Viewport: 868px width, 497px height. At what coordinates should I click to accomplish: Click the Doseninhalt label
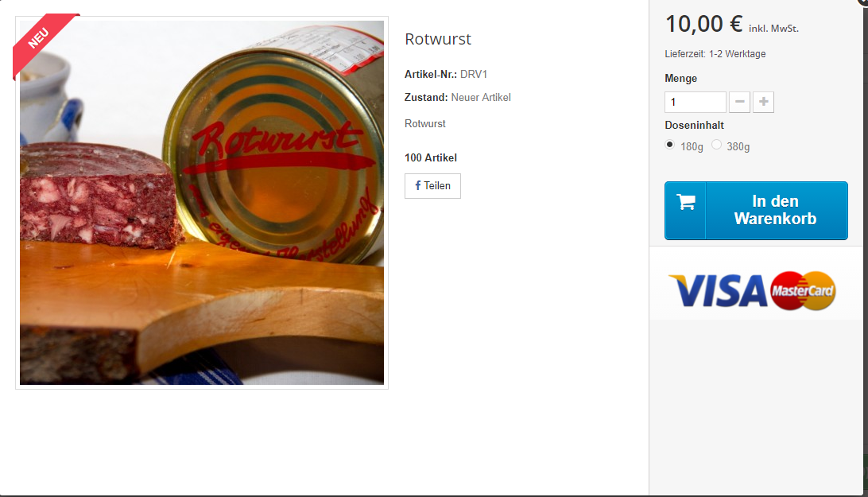pyautogui.click(x=694, y=125)
